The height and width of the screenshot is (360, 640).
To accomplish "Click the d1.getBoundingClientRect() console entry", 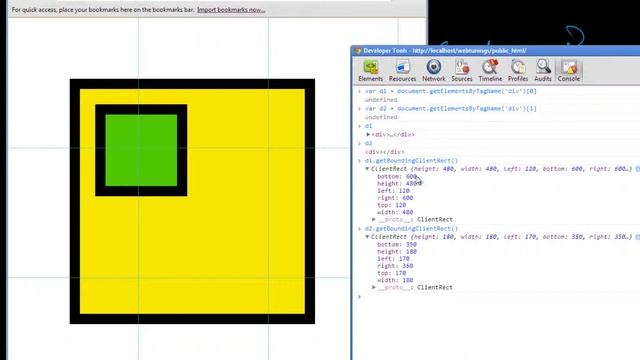I will coord(411,160).
